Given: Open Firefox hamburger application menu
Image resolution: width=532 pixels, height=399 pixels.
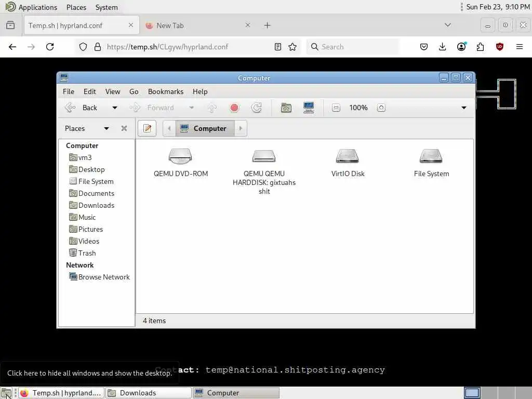Looking at the screenshot, I should coord(520,47).
